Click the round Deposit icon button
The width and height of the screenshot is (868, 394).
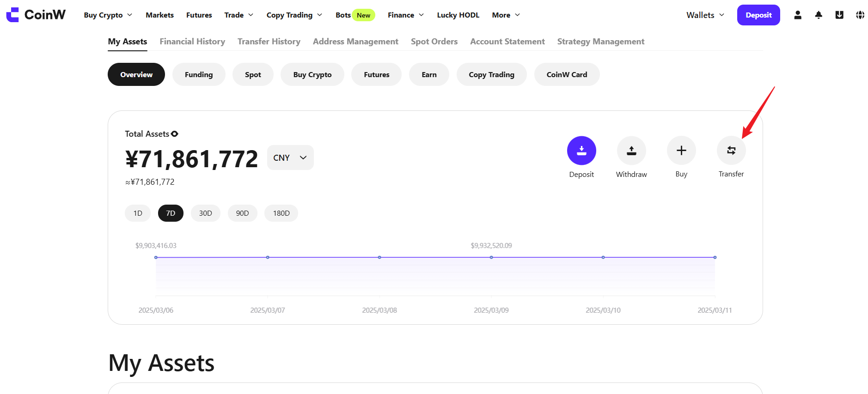point(581,151)
